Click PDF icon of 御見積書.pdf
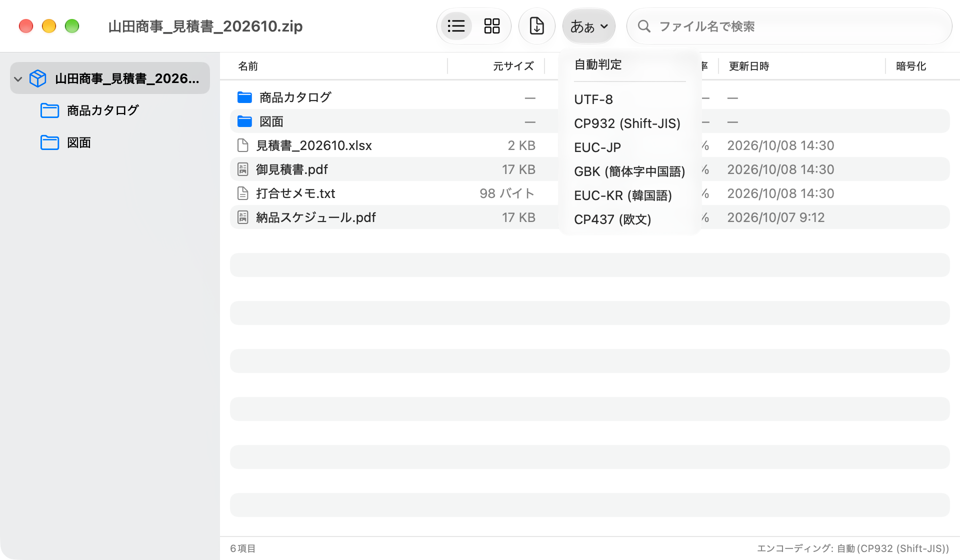This screenshot has width=960, height=560. tap(242, 169)
